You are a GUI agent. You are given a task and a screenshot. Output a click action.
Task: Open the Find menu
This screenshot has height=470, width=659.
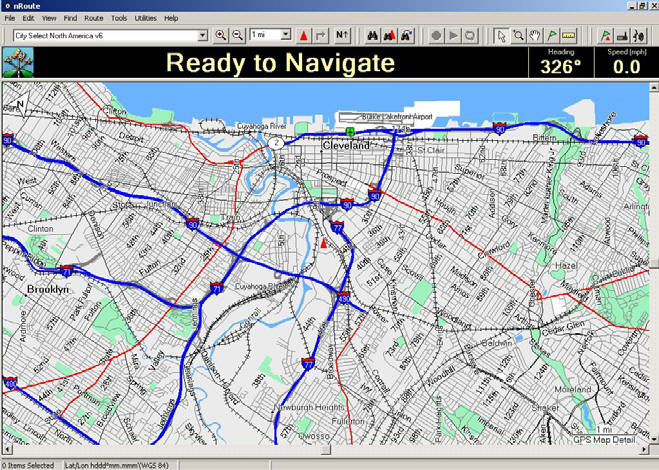[x=70, y=18]
